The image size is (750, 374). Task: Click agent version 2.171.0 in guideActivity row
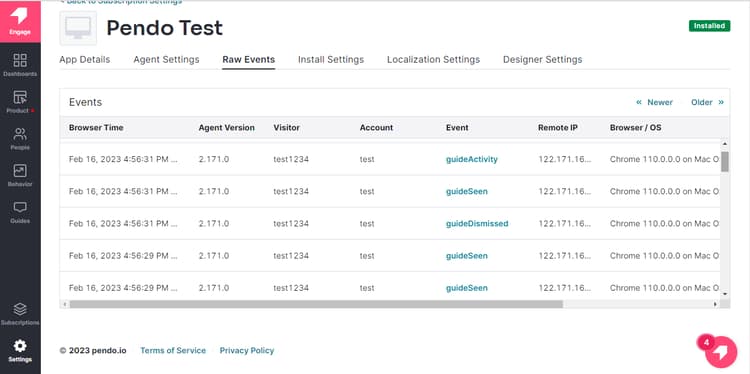click(214, 159)
